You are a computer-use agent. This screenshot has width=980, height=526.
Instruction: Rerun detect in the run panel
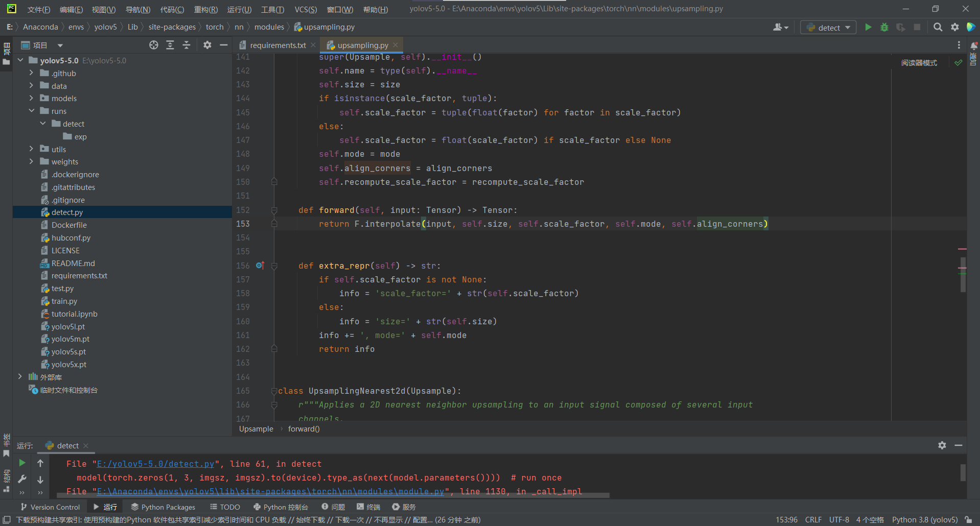22,463
